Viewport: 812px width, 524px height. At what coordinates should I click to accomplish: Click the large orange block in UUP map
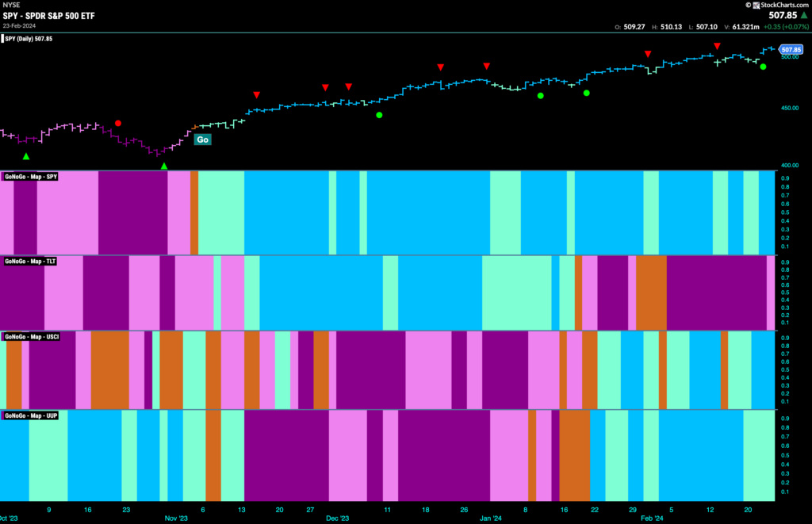[x=574, y=456]
